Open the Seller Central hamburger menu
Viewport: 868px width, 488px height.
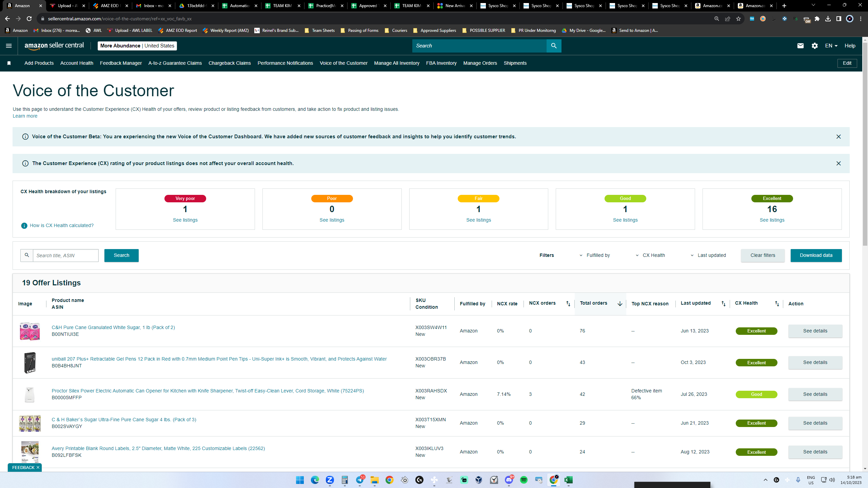click(x=9, y=46)
